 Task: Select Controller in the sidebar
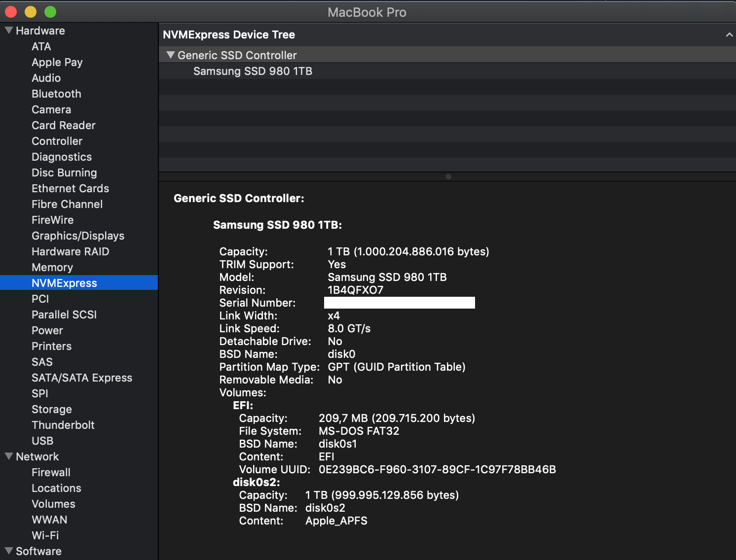[57, 141]
